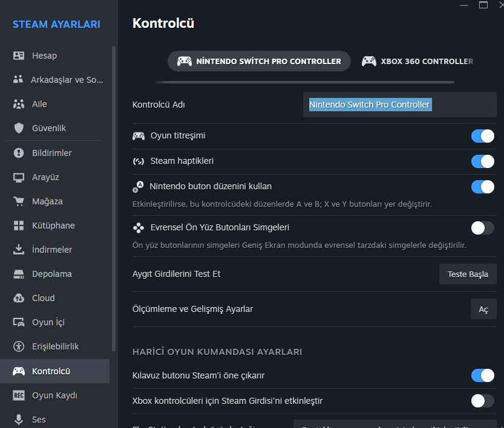Switch to Xbox 360 Controller tab
The width and height of the screenshot is (504, 428).
pos(417,61)
